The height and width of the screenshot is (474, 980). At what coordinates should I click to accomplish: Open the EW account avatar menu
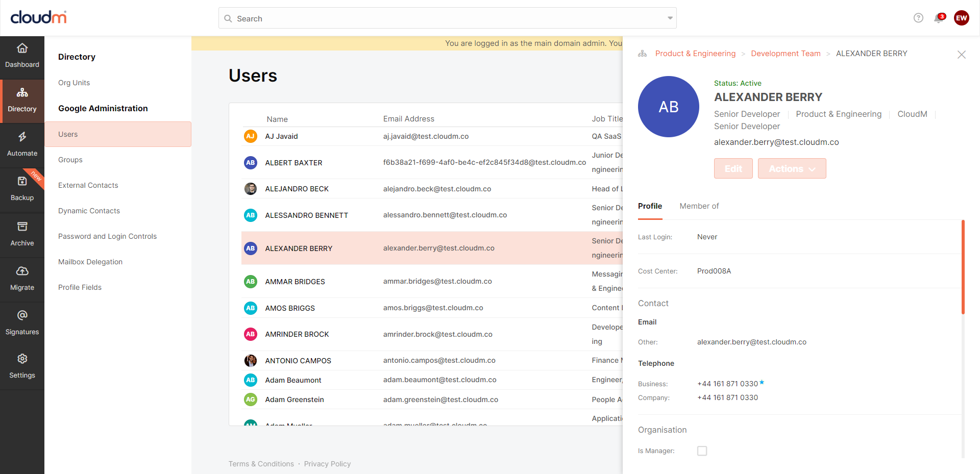click(962, 18)
